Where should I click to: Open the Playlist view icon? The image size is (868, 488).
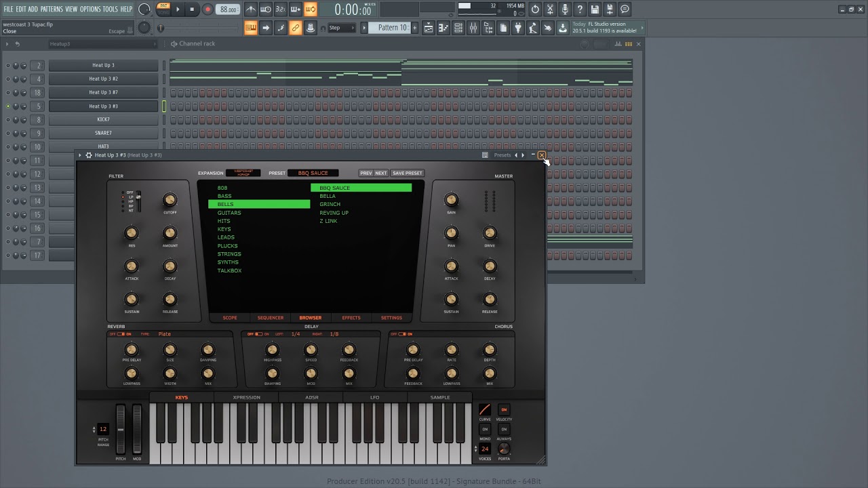429,28
